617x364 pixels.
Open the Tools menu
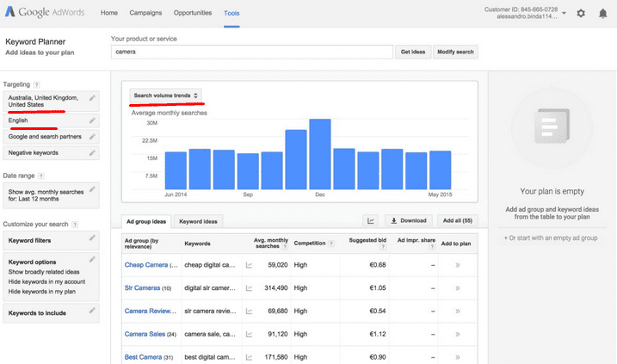coord(231,14)
